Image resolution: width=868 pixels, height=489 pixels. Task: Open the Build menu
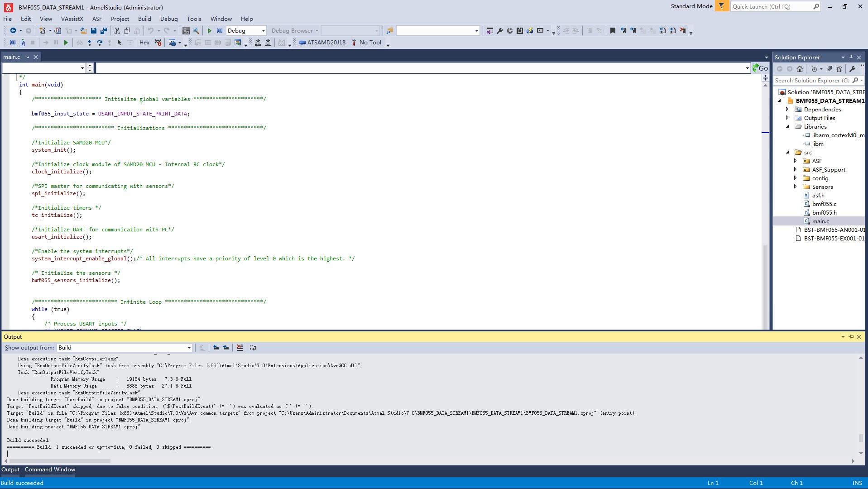tap(144, 19)
